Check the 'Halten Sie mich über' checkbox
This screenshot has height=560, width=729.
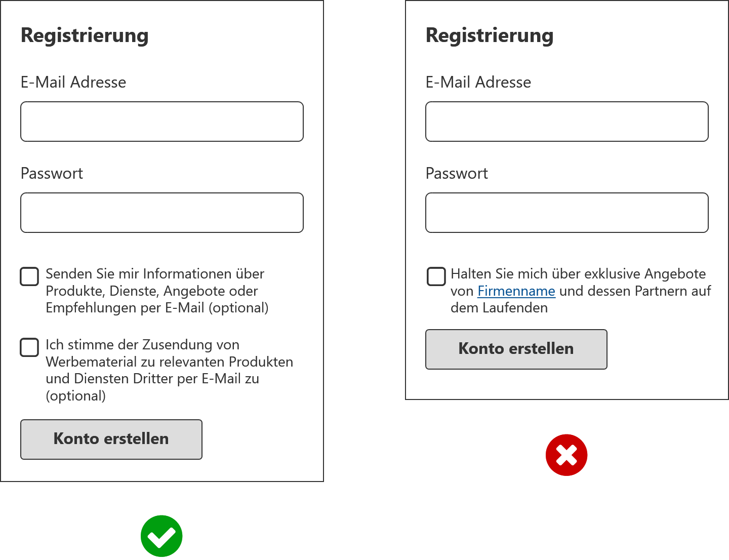[x=436, y=276]
